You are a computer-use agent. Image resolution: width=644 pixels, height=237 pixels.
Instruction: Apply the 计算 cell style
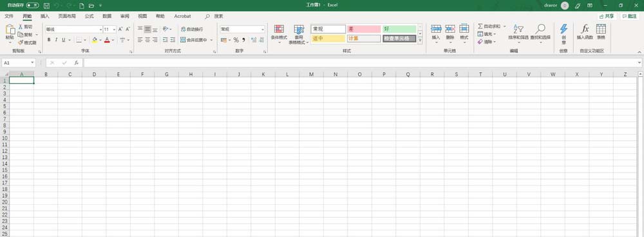364,38
